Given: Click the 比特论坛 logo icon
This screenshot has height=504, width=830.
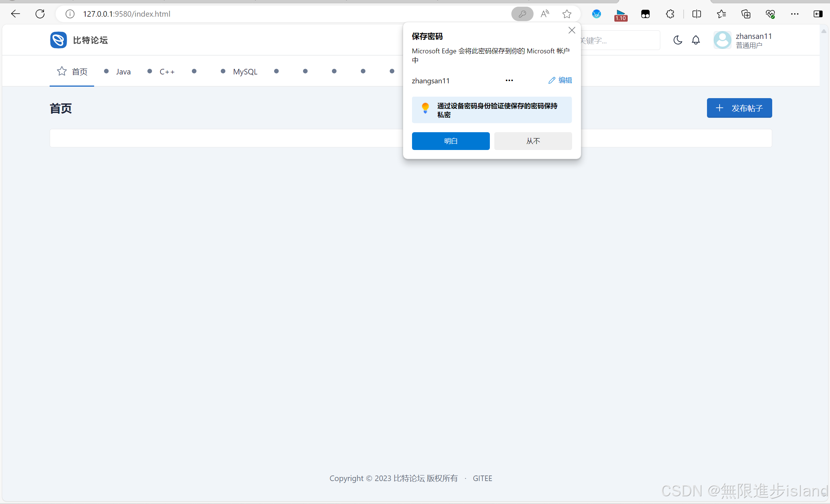Looking at the screenshot, I should (59, 40).
